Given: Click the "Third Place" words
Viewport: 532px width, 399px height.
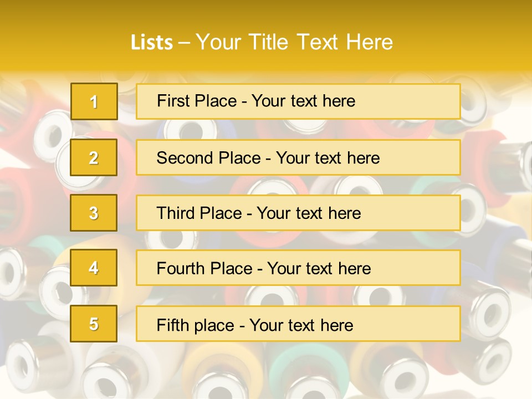Looking at the screenshot, I should tap(199, 213).
